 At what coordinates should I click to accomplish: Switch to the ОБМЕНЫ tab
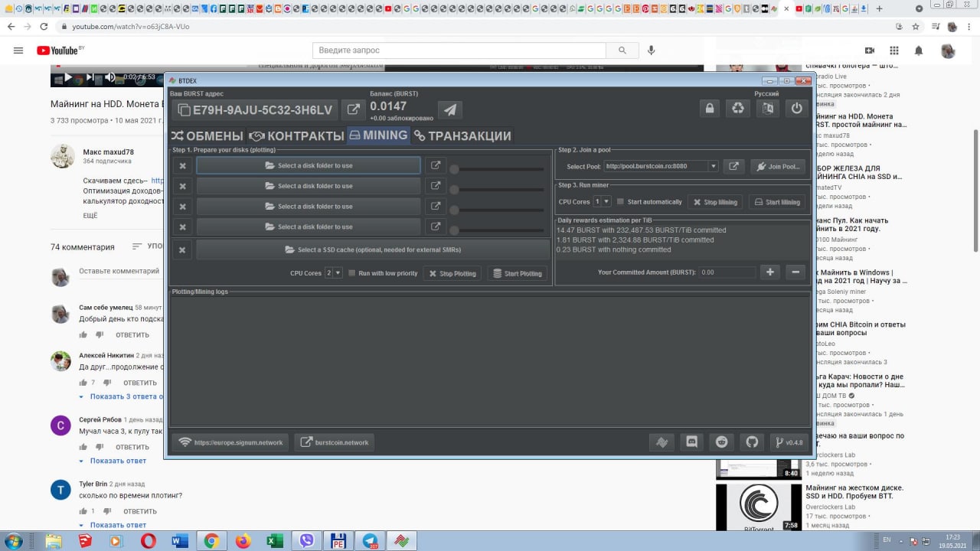coord(207,135)
